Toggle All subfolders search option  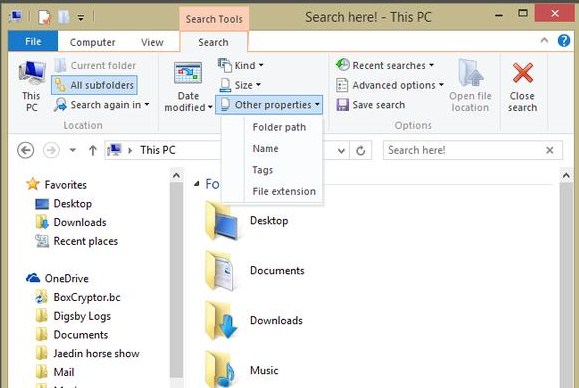click(x=95, y=85)
